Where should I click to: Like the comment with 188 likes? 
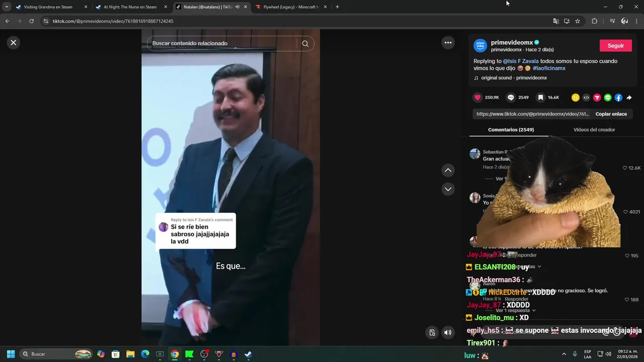[627, 300]
